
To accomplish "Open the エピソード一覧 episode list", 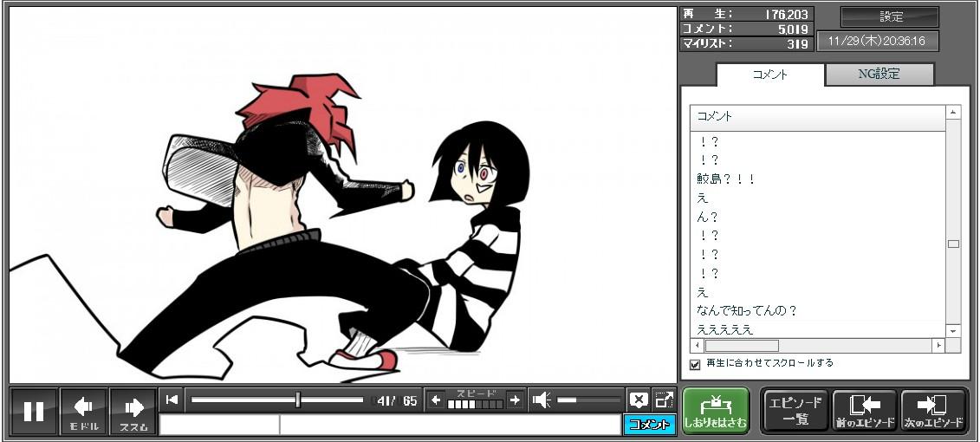I will pos(795,411).
